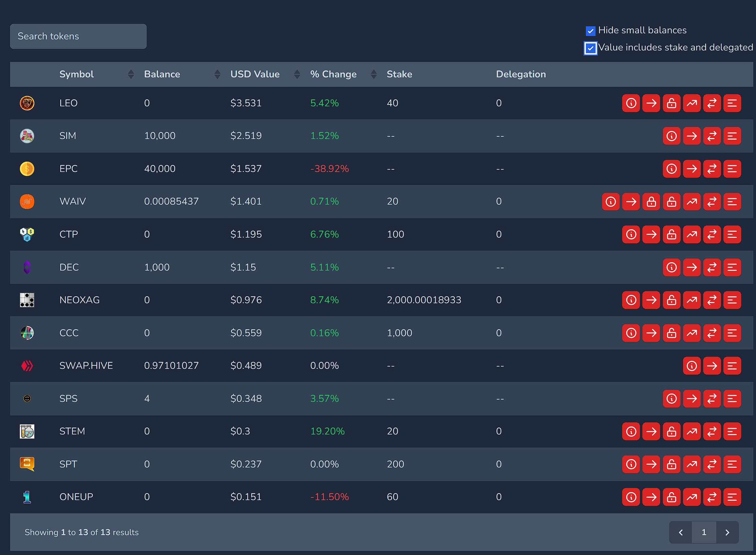756x555 pixels.
Task: Open token info for STEM
Action: pyautogui.click(x=631, y=431)
